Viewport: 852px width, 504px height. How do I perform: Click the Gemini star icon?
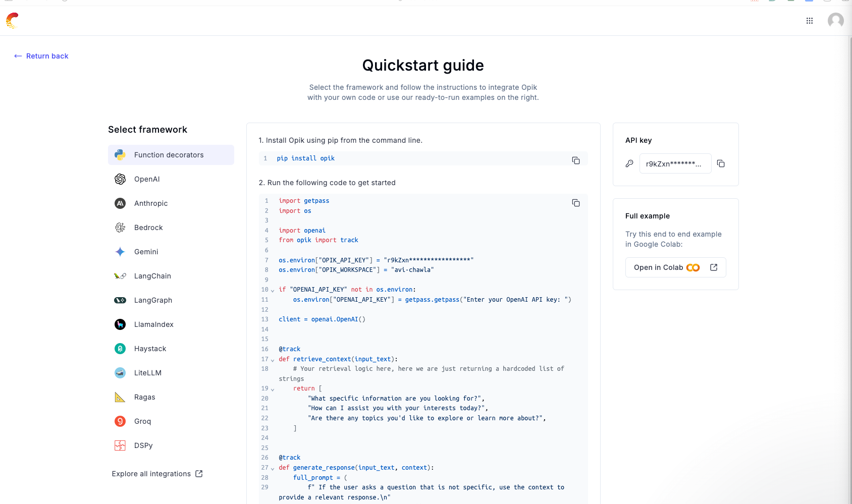pos(120,252)
